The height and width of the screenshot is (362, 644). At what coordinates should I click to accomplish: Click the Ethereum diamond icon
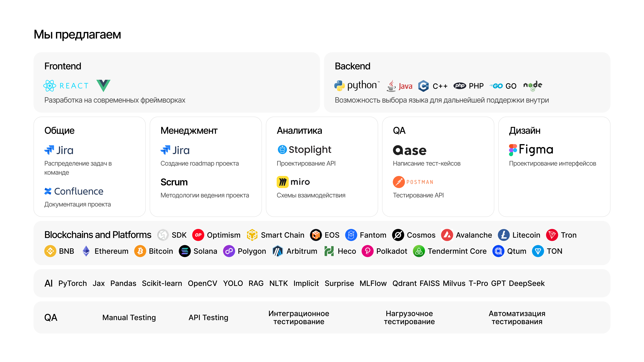[86, 251]
